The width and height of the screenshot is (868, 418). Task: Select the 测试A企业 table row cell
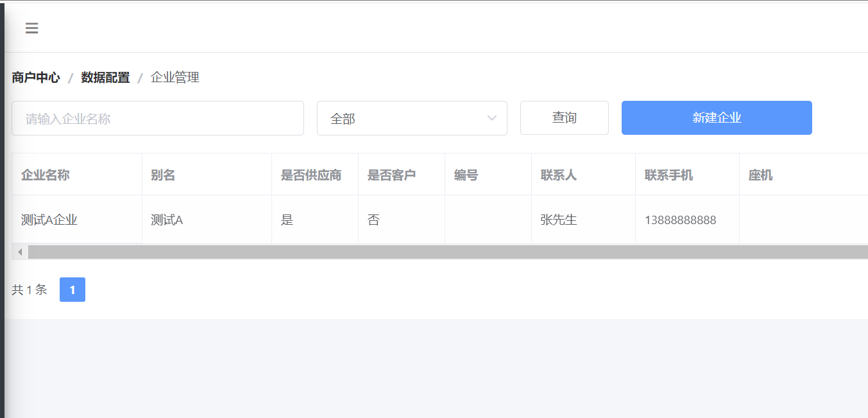click(x=49, y=220)
